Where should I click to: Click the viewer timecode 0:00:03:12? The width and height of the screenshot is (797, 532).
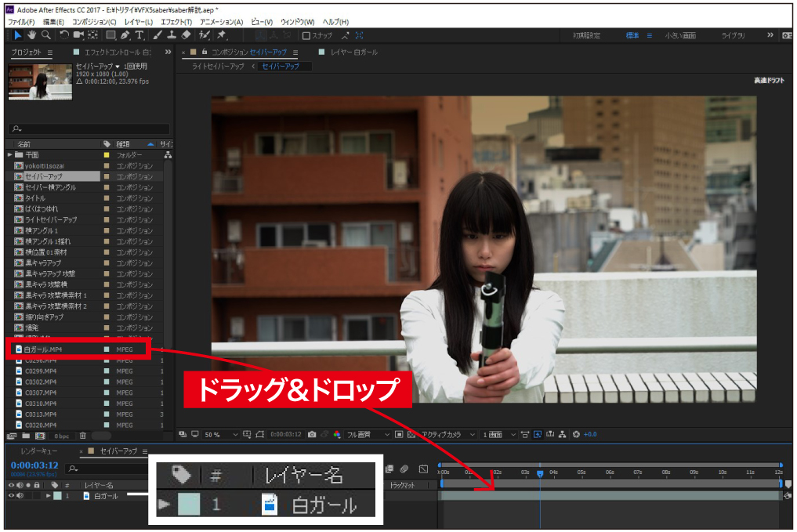point(286,434)
